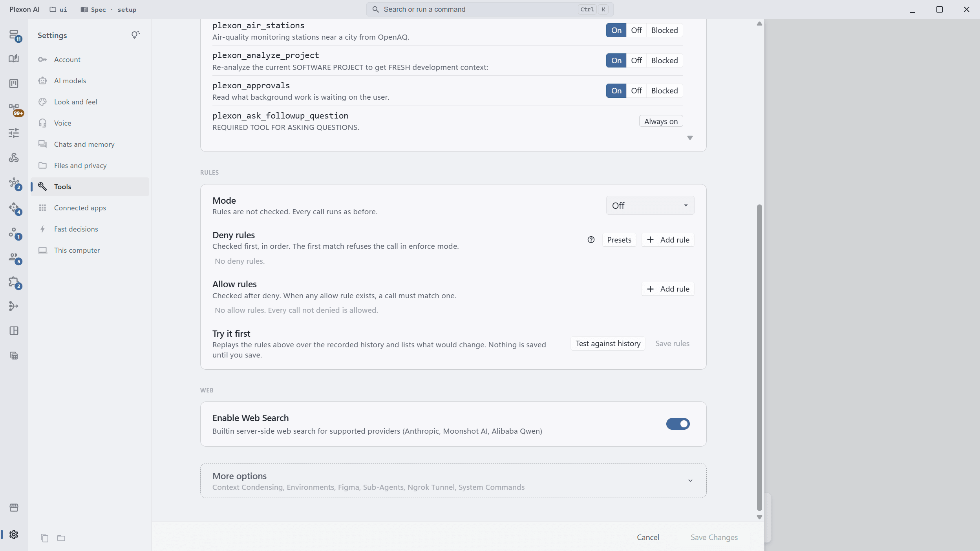Add a new deny rule

pos(667,240)
